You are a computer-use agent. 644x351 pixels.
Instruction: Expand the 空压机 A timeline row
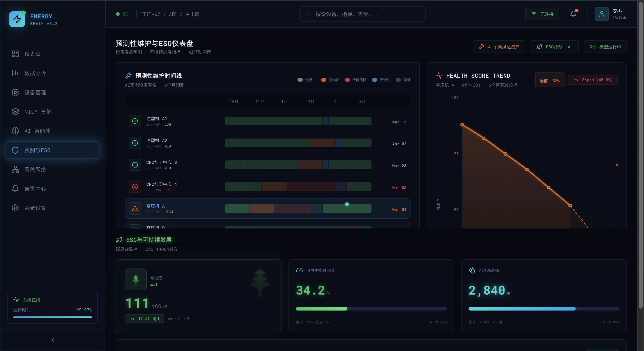pos(267,208)
